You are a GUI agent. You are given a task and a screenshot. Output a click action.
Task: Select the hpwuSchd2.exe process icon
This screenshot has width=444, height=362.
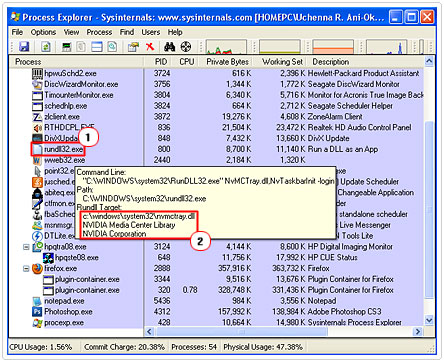(37, 73)
